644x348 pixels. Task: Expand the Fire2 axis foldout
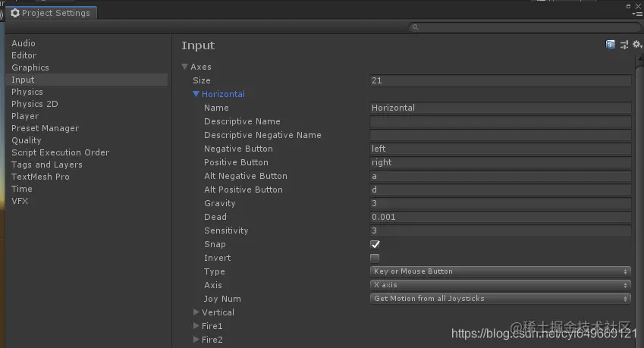tap(196, 340)
